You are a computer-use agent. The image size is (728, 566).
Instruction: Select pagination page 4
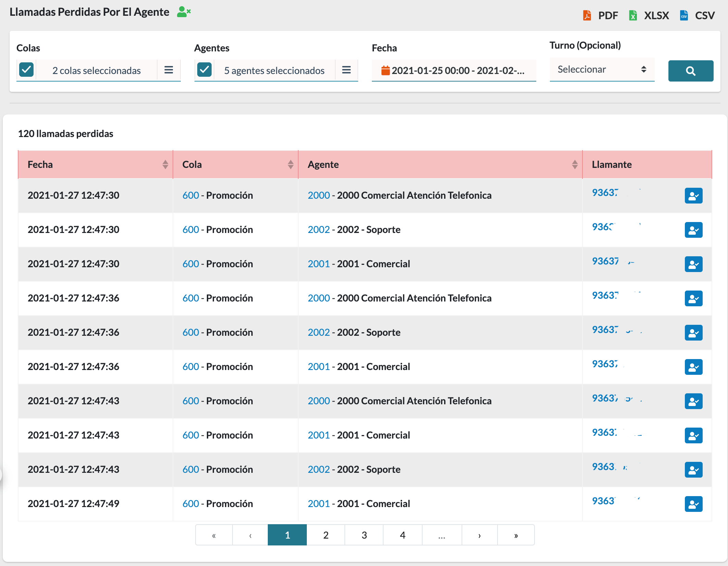pyautogui.click(x=403, y=535)
